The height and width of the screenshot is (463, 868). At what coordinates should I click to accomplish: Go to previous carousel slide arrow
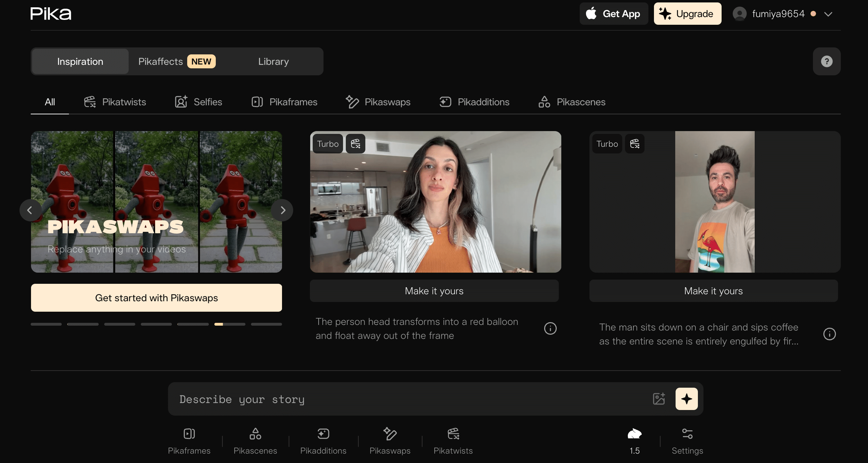tap(30, 210)
